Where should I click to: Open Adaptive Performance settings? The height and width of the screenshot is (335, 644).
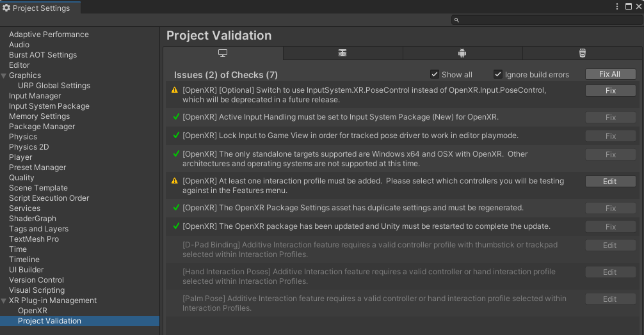pos(49,35)
